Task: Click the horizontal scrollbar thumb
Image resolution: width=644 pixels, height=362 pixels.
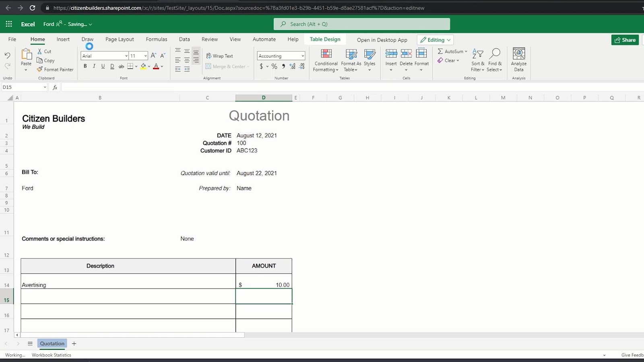Action: pyautogui.click(x=132, y=335)
